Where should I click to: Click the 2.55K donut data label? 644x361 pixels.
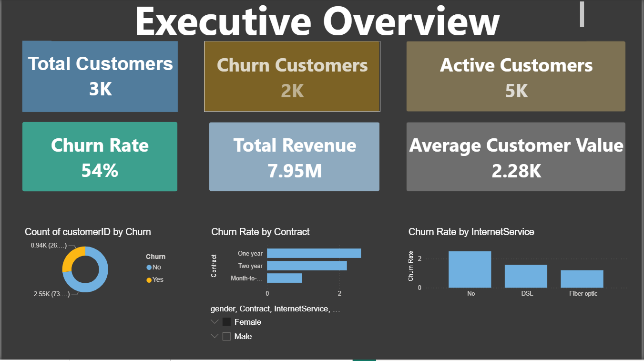(51, 294)
